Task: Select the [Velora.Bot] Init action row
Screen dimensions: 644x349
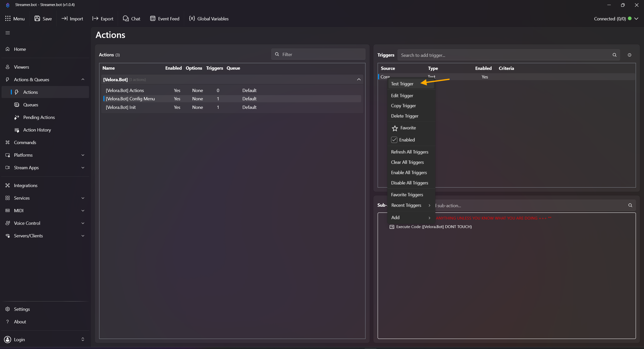Action: (x=121, y=107)
